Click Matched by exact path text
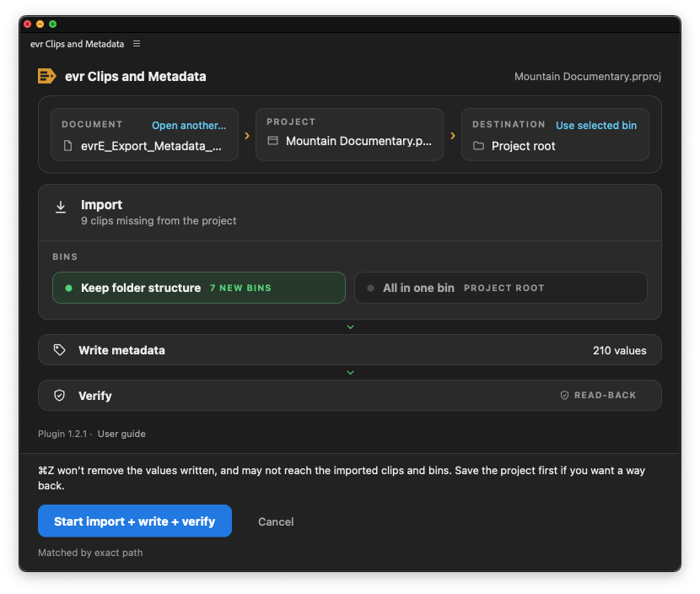This screenshot has height=594, width=700. click(x=90, y=553)
